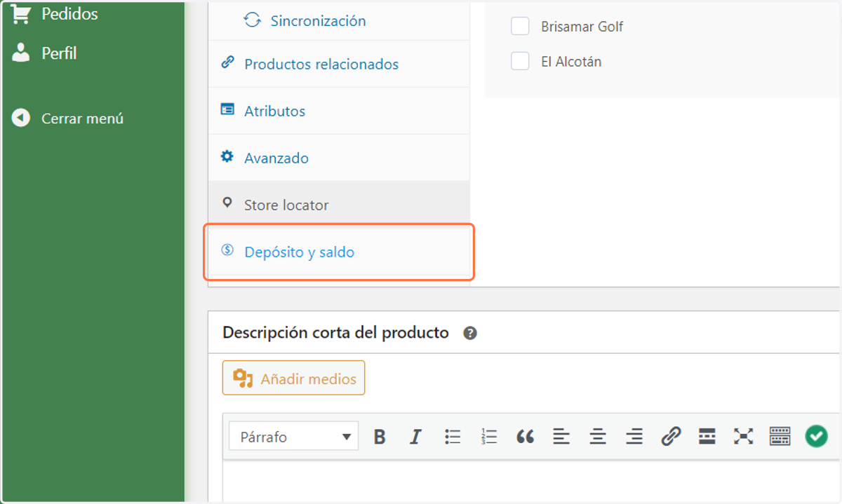Check the El Alcotán checkbox

pyautogui.click(x=520, y=62)
